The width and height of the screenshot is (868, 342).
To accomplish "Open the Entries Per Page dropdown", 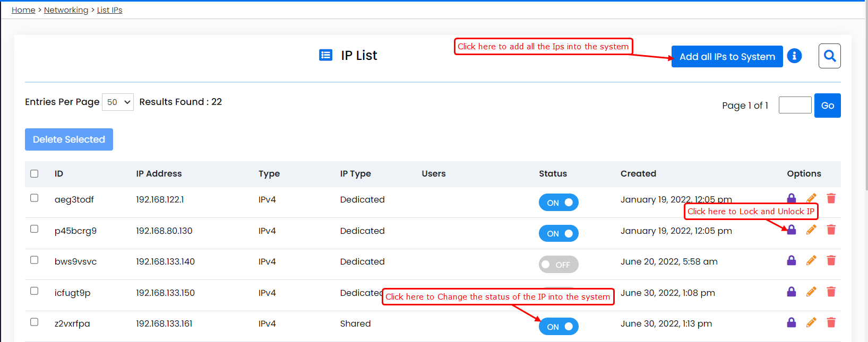I will 118,102.
